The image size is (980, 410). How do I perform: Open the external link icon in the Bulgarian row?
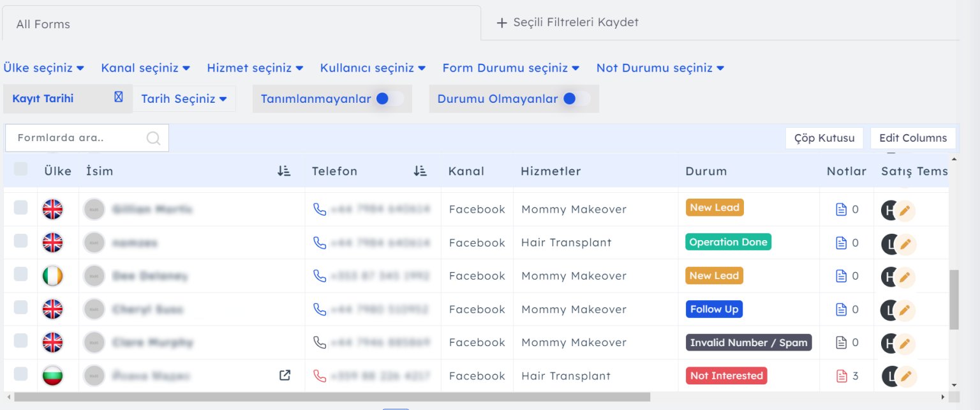285,376
